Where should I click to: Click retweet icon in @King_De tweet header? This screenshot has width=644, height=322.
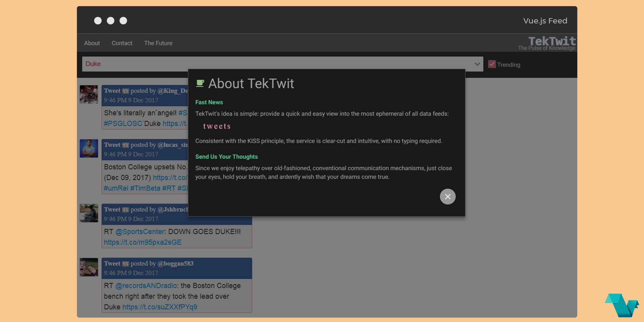click(125, 91)
